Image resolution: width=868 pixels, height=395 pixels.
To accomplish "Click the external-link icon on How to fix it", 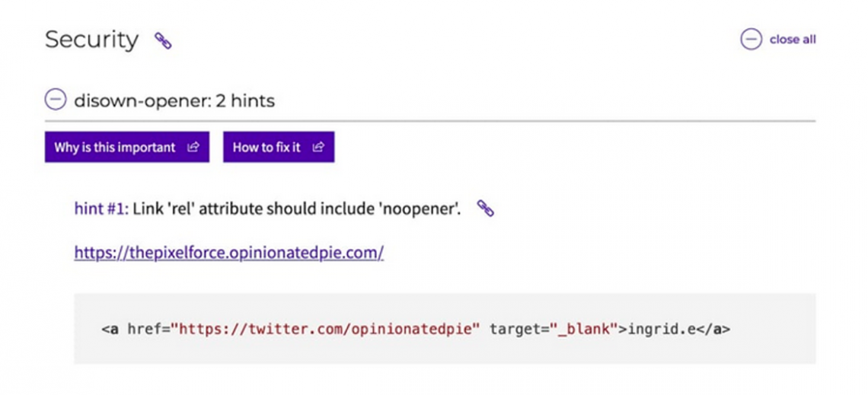I will (x=318, y=148).
